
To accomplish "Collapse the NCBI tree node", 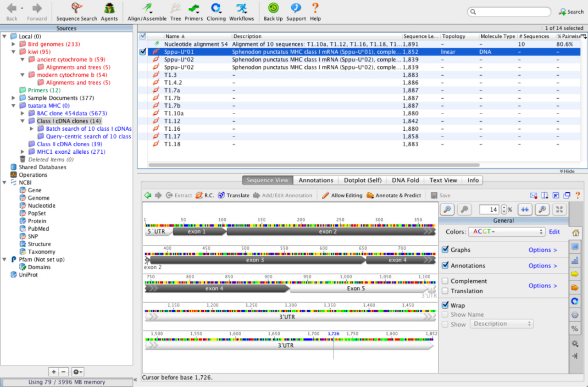I will [4, 182].
